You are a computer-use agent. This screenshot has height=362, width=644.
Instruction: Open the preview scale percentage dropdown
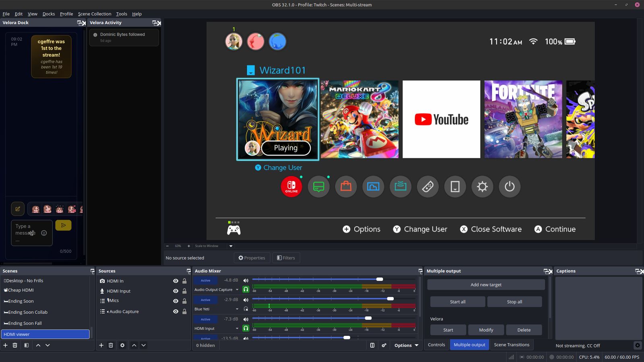point(231,246)
